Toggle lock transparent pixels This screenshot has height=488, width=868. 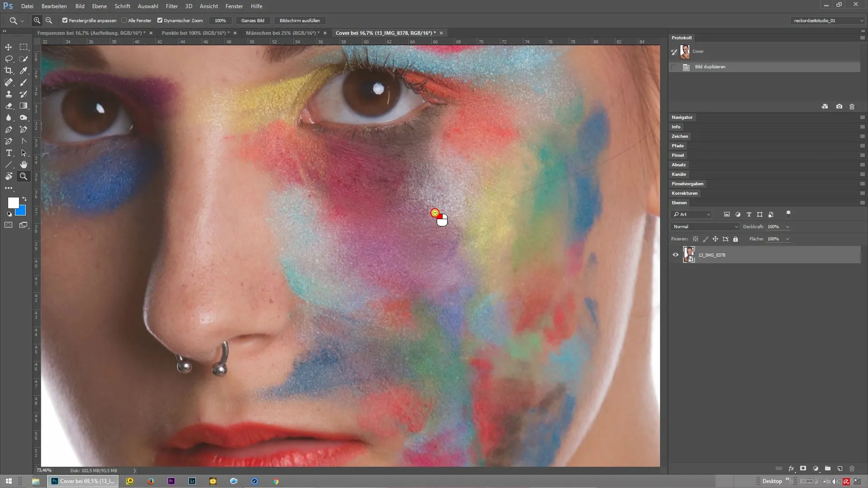pyautogui.click(x=695, y=239)
